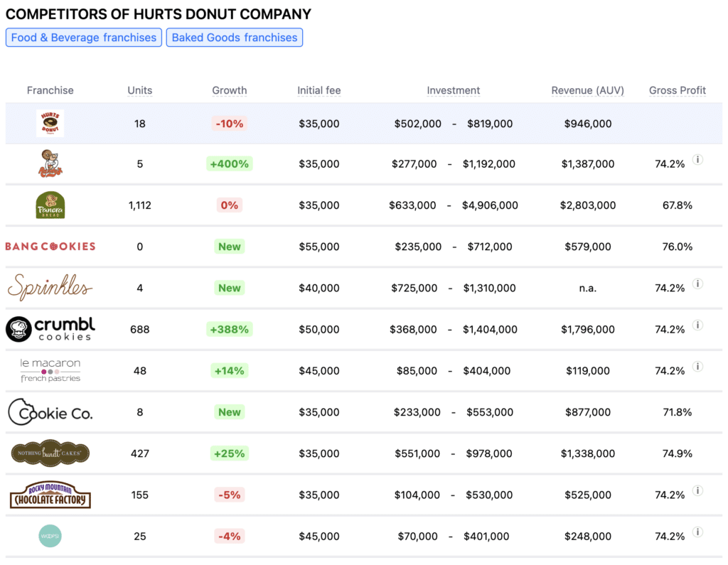This screenshot has height=565, width=728.
Task: Click the info icon in the 25-unit row
Action: (x=697, y=532)
